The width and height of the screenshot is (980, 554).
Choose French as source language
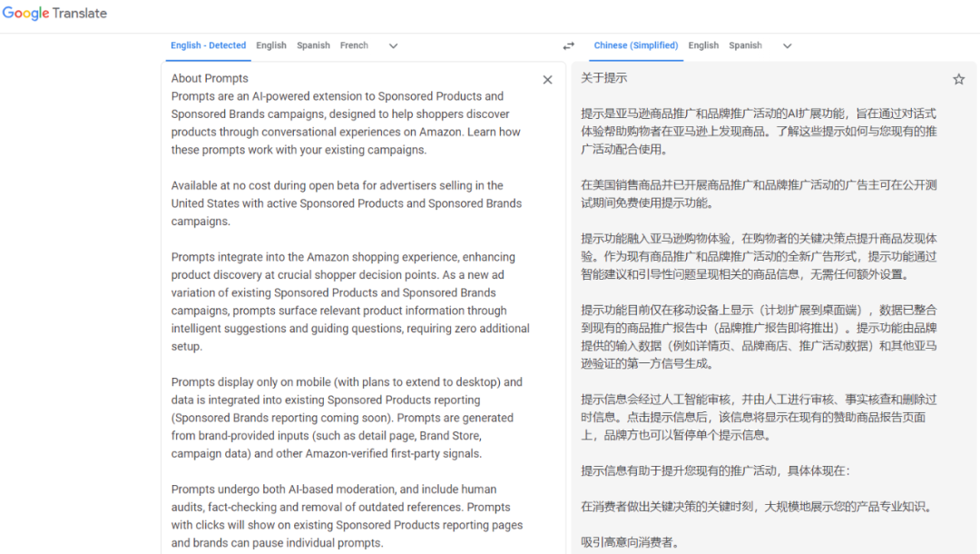pos(354,45)
